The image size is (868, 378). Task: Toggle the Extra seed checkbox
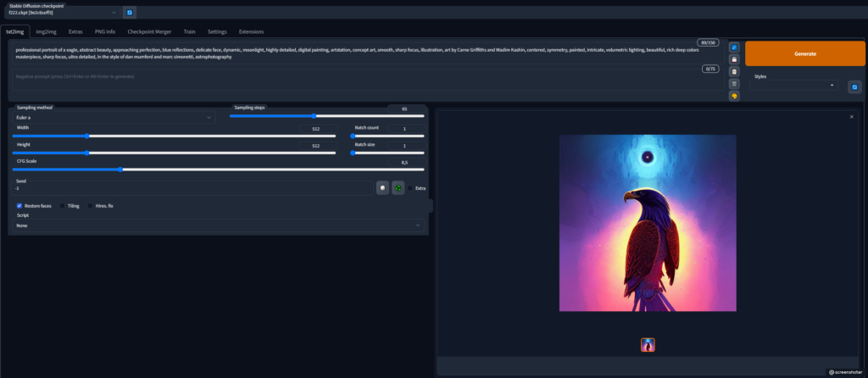[x=410, y=188]
